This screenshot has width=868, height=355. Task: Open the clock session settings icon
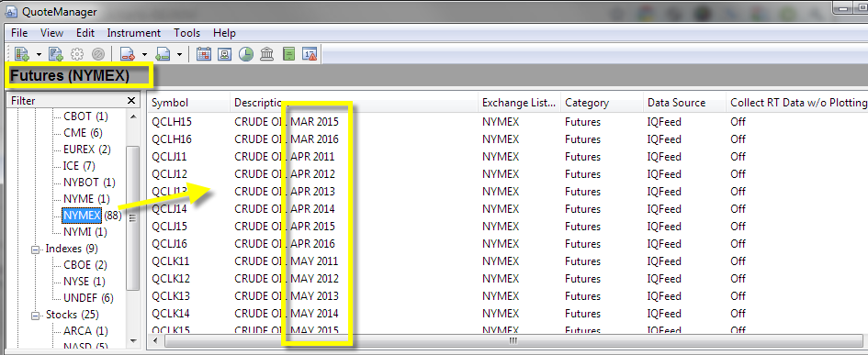pyautogui.click(x=246, y=53)
